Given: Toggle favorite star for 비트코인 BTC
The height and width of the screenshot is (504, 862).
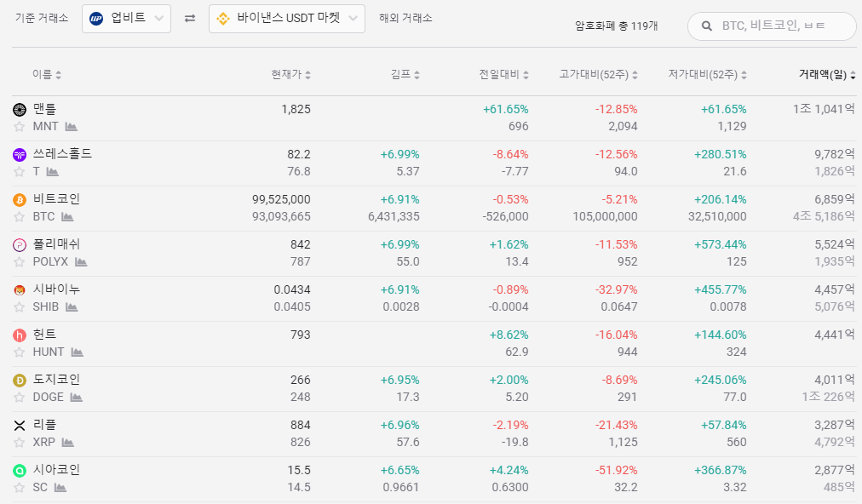Looking at the screenshot, I should click(20, 217).
